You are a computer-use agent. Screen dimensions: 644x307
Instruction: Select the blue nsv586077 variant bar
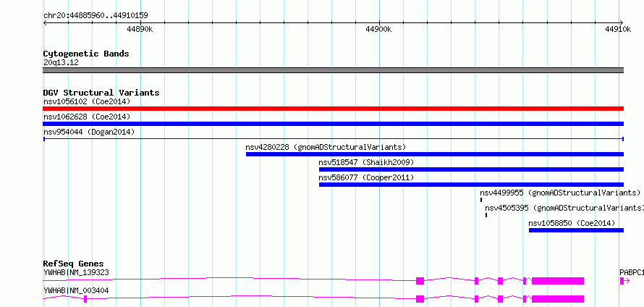tap(471, 185)
